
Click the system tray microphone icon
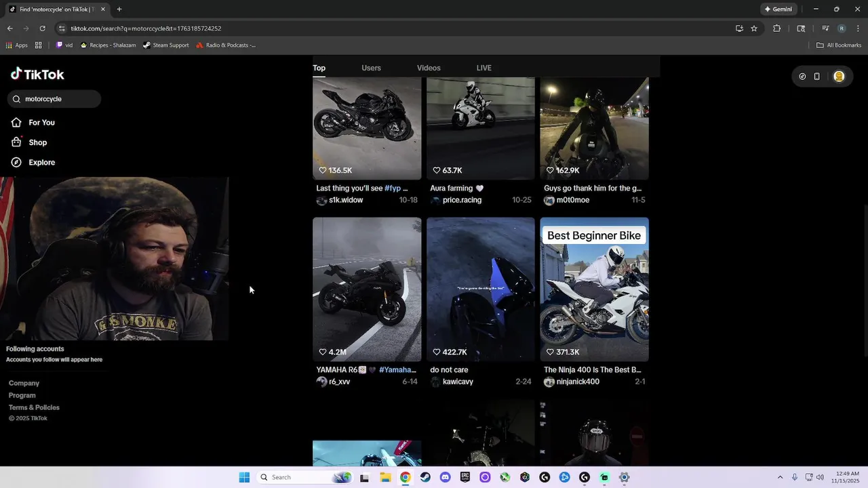pos(794,477)
